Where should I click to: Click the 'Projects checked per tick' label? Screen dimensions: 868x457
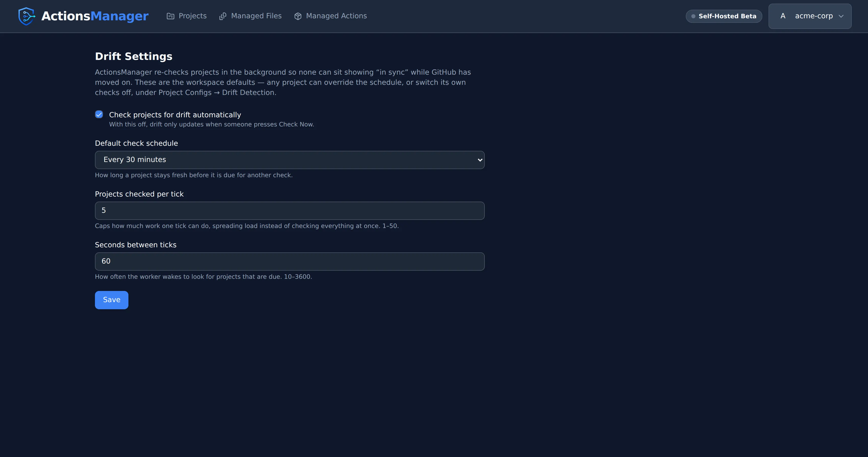[x=139, y=194]
